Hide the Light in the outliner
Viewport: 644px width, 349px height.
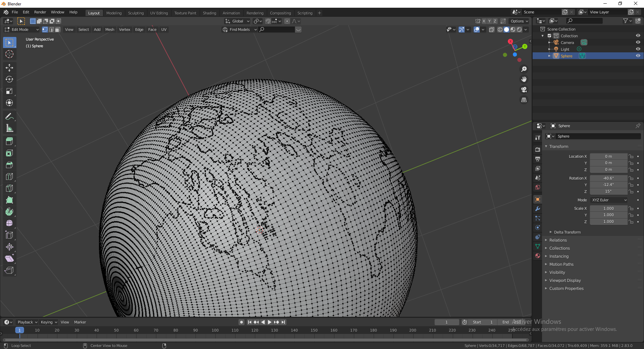tap(638, 49)
